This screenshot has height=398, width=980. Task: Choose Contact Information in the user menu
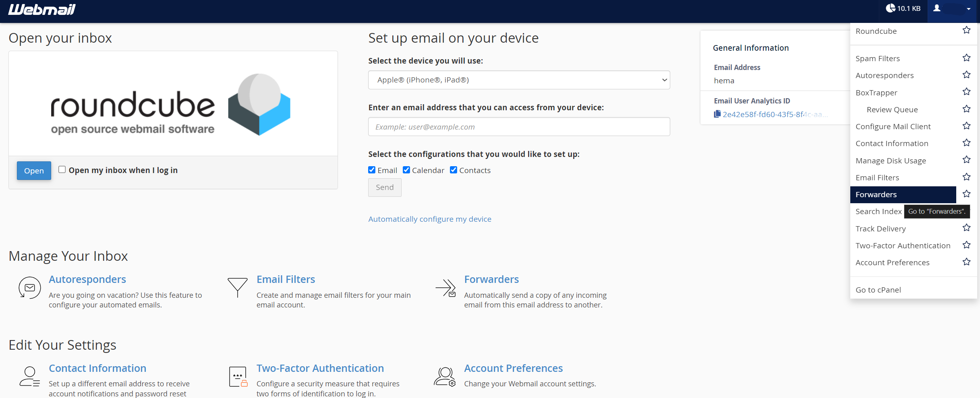coord(892,143)
